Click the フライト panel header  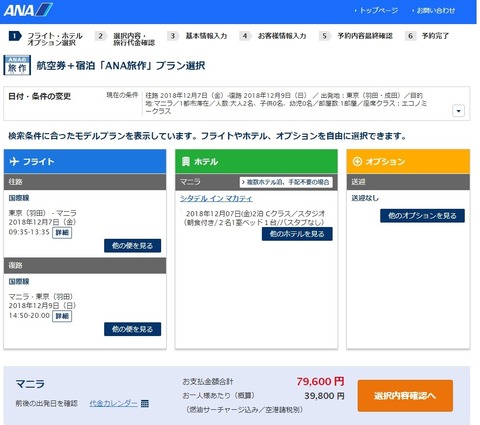coord(85,161)
